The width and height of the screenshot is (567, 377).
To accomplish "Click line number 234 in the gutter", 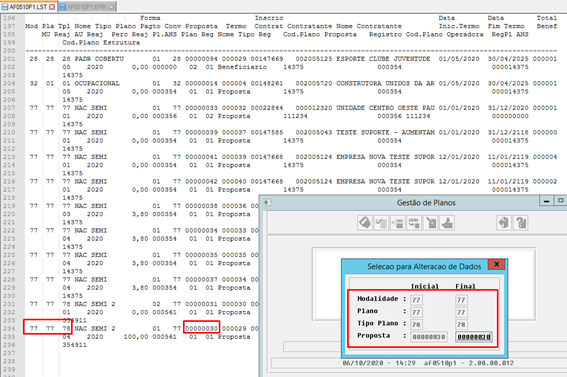I will tap(9, 328).
